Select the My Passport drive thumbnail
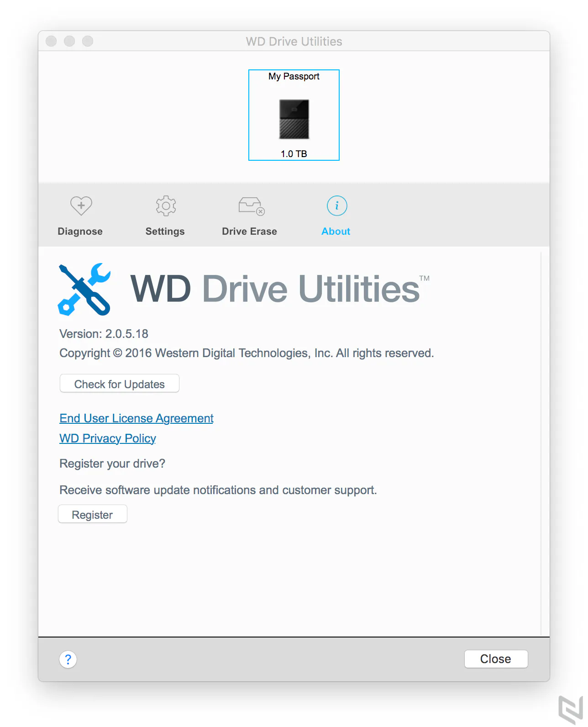The width and height of the screenshot is (588, 727). tap(294, 115)
